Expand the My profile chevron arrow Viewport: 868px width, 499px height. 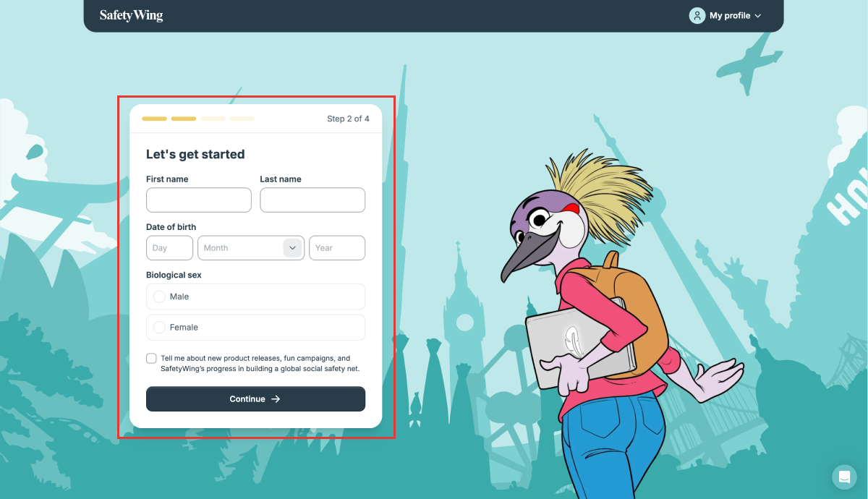point(758,16)
